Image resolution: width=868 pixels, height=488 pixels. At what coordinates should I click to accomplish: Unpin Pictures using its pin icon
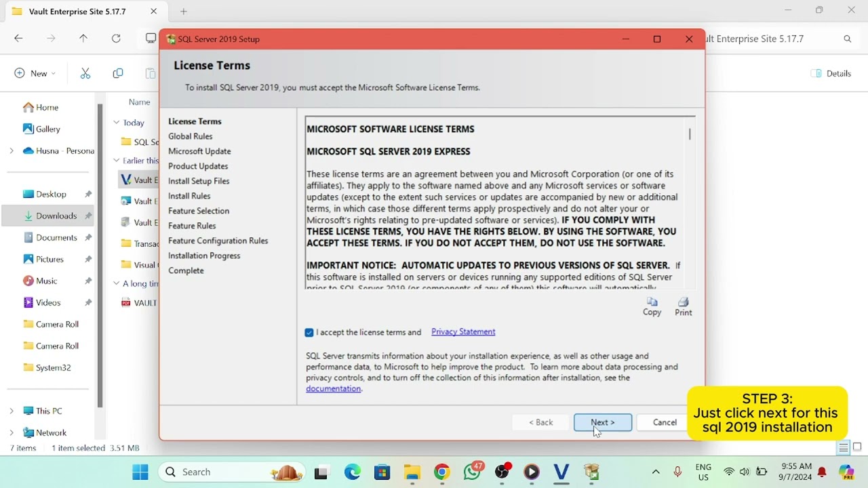pyautogui.click(x=88, y=260)
